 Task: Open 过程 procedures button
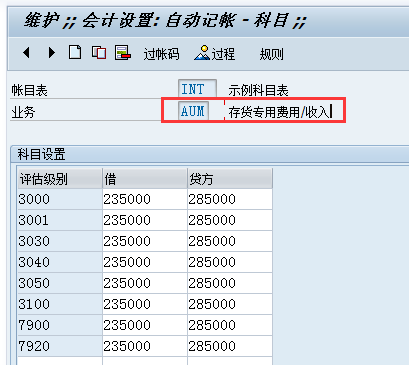point(215,54)
